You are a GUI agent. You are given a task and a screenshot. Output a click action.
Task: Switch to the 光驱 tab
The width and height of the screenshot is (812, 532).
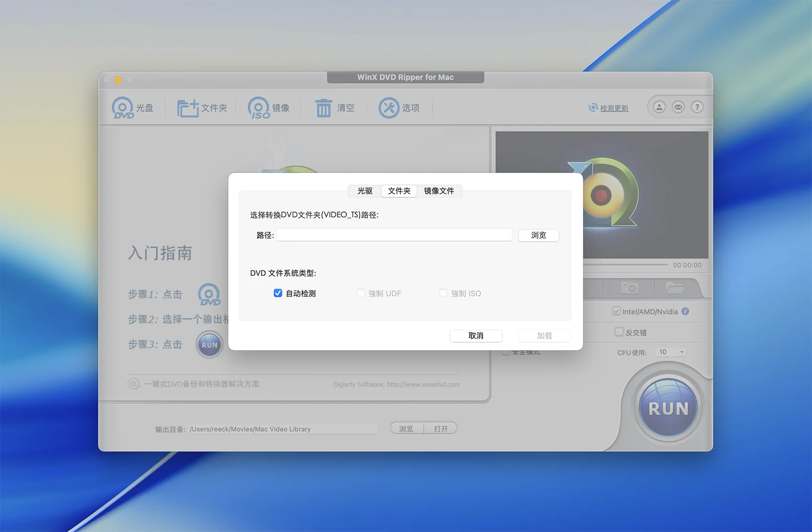(365, 191)
